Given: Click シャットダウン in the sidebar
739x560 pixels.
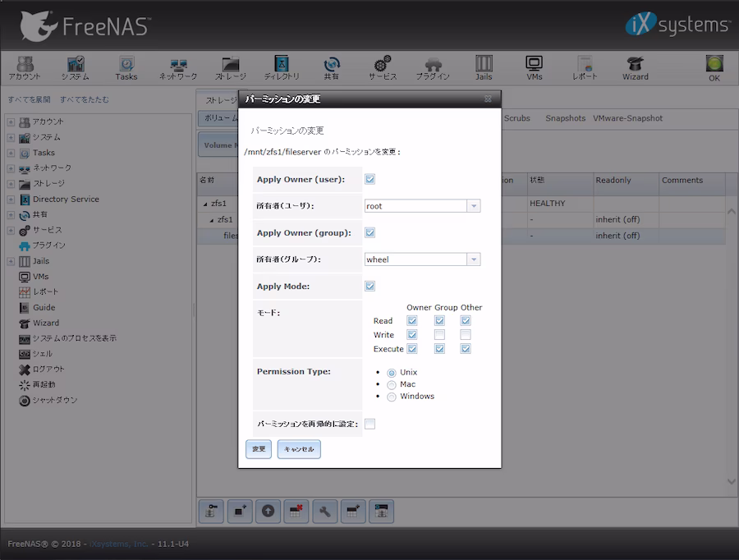Looking at the screenshot, I should 55,400.
